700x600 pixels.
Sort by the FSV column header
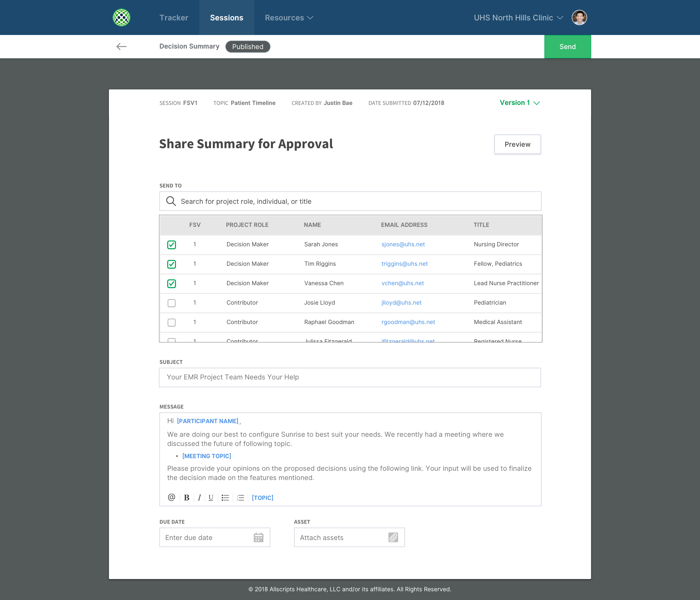coord(195,225)
